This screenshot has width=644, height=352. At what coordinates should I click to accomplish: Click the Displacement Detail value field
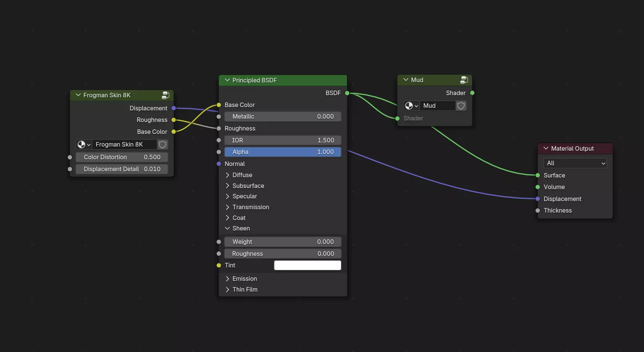[x=122, y=169]
